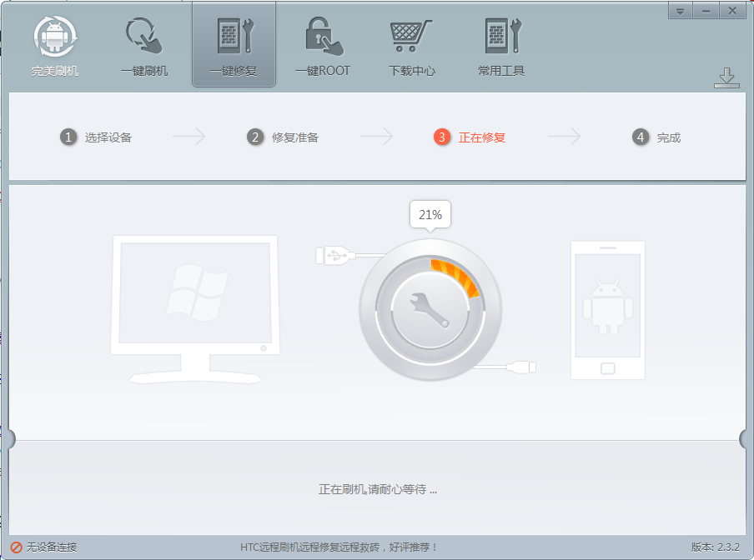Click the 21% progress bubble
The height and width of the screenshot is (560, 754).
click(430, 215)
